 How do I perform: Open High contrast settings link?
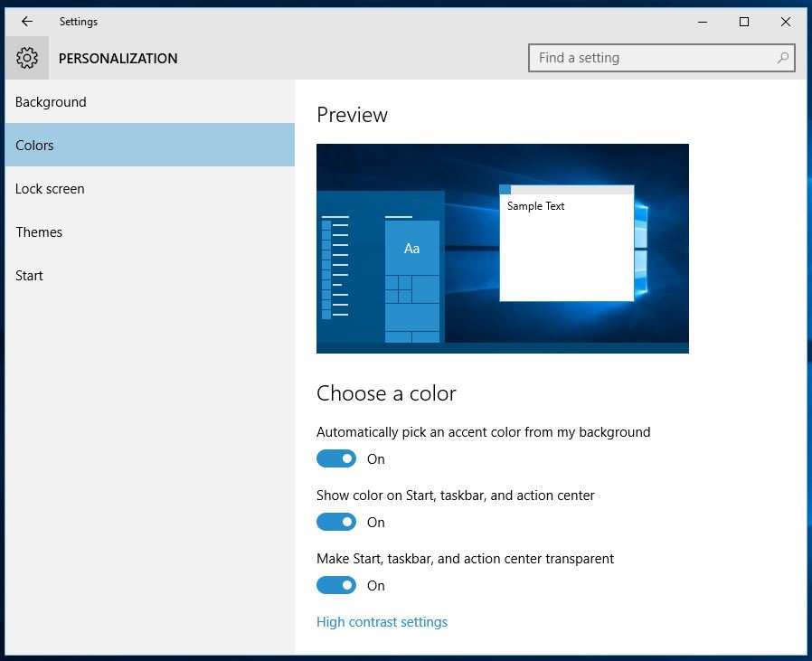pos(382,621)
